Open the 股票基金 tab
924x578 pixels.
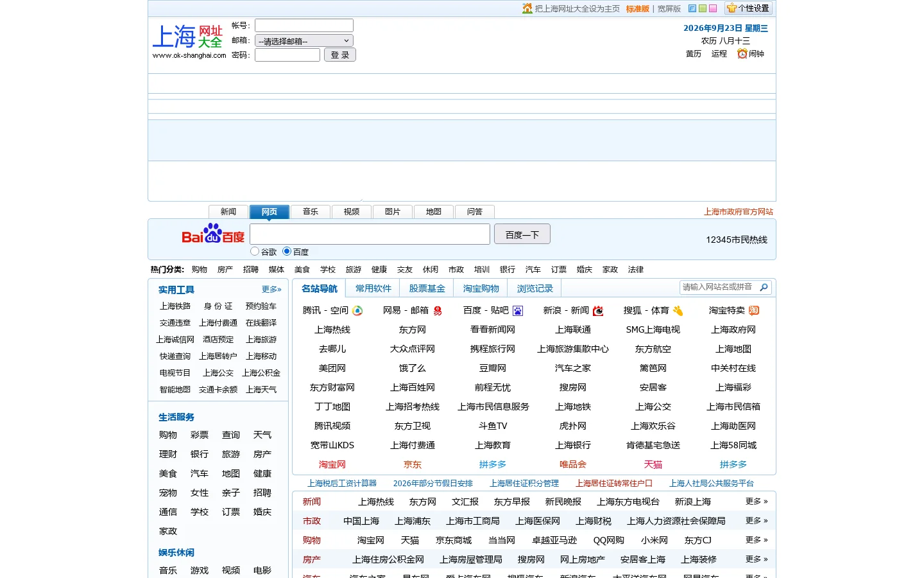pyautogui.click(x=427, y=289)
